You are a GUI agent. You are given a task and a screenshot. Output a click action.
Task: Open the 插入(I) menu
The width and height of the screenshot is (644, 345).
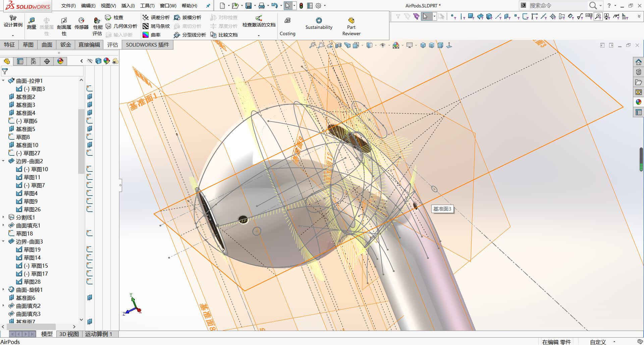click(128, 6)
